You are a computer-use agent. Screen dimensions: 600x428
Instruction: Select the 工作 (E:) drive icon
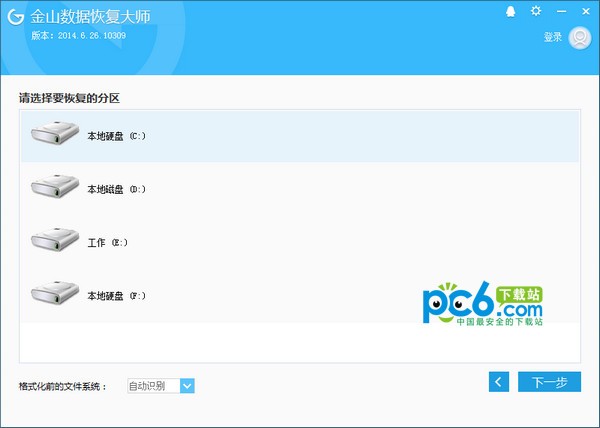click(55, 239)
